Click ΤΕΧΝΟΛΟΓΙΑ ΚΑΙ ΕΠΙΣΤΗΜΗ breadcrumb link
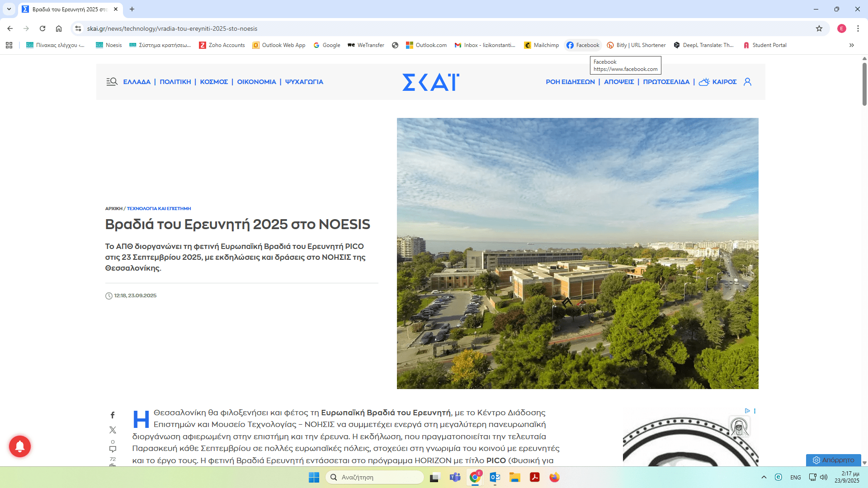Viewport: 868px width, 488px height. click(x=159, y=209)
